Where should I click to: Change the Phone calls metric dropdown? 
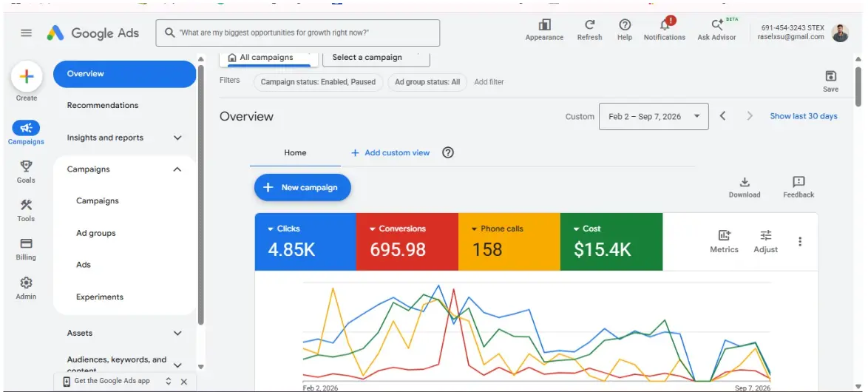click(497, 229)
